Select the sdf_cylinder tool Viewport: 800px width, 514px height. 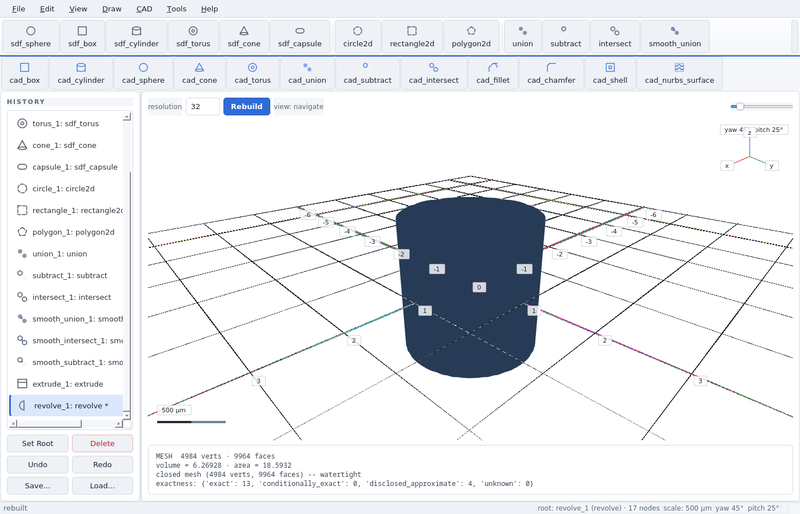136,37
